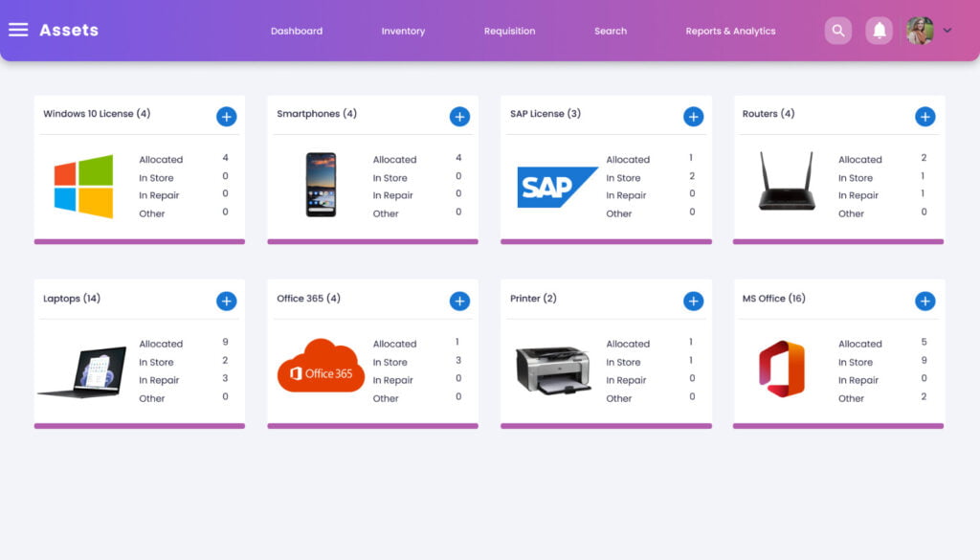Add a new SAP License entry
Image resolution: width=980 pixels, height=560 pixels.
pos(693,117)
